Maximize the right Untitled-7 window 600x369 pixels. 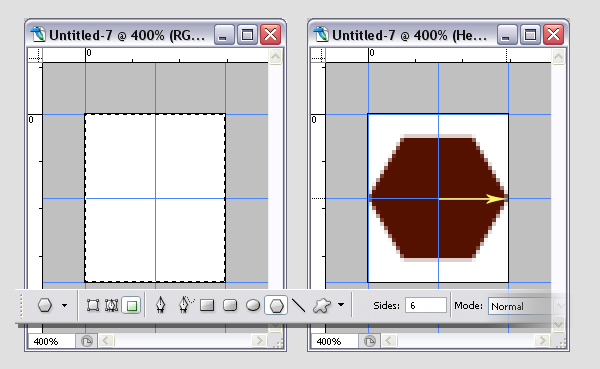pos(530,35)
